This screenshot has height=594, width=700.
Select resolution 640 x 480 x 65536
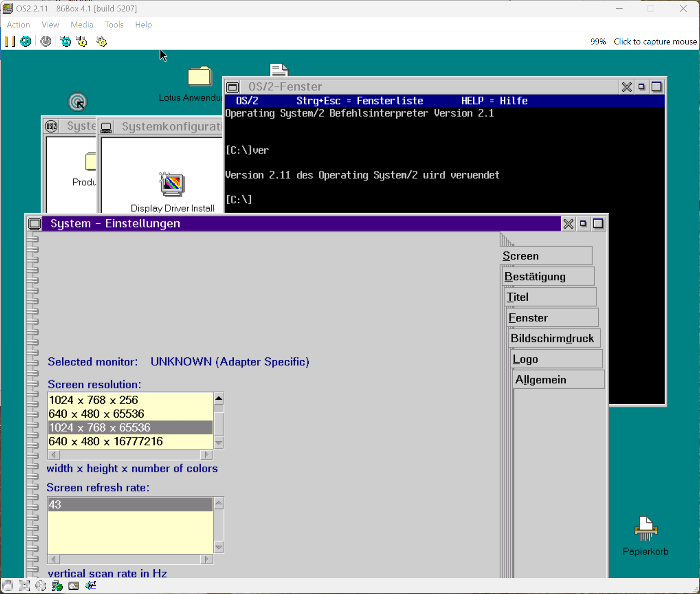click(131, 414)
